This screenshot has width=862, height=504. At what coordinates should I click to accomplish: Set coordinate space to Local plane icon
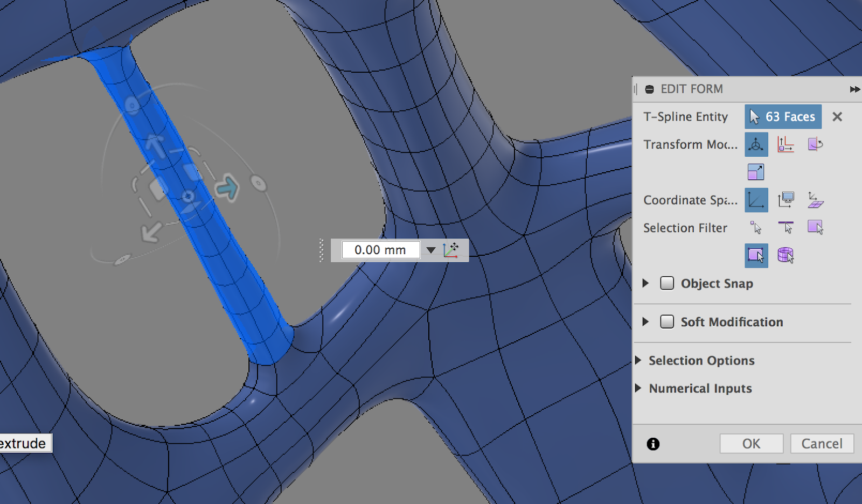(815, 200)
